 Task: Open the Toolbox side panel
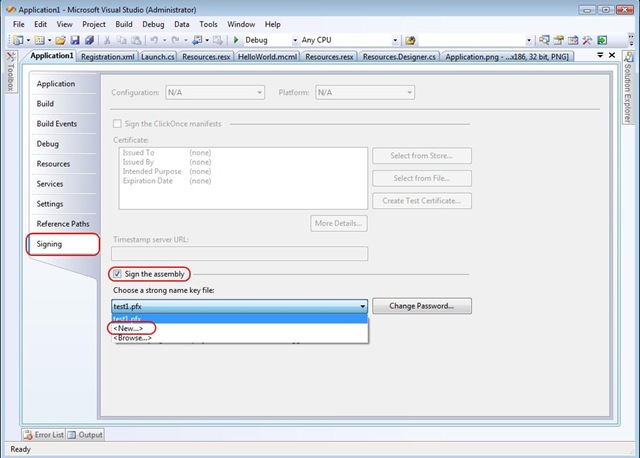[x=11, y=71]
